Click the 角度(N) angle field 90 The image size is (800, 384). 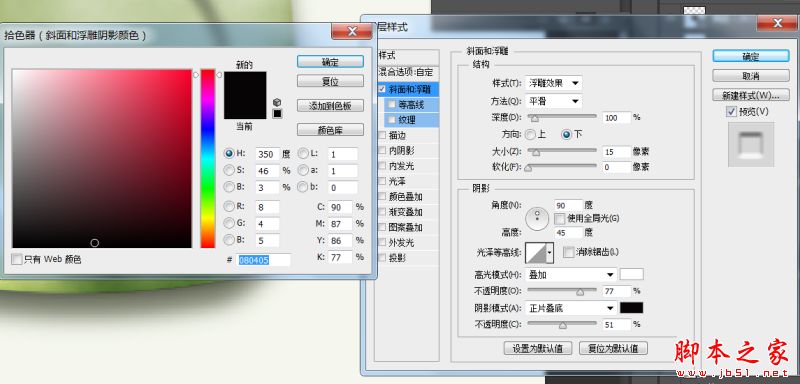point(568,206)
